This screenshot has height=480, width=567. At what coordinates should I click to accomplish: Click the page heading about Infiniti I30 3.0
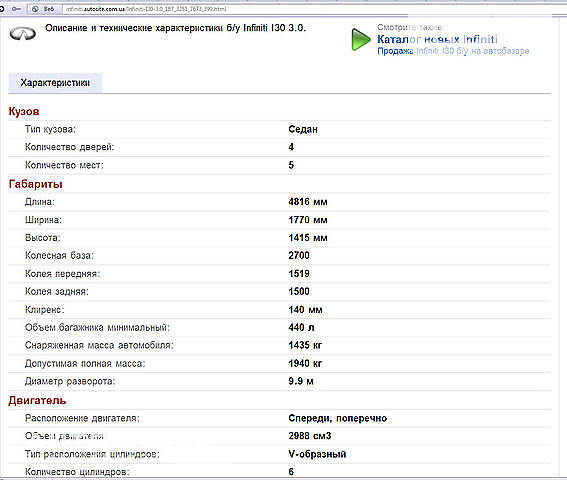[x=175, y=28]
